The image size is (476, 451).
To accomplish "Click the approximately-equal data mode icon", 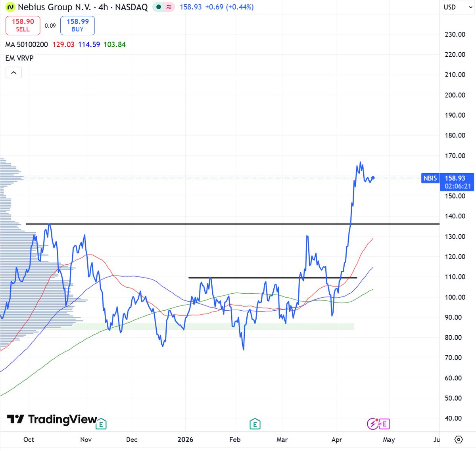I will (x=169, y=7).
